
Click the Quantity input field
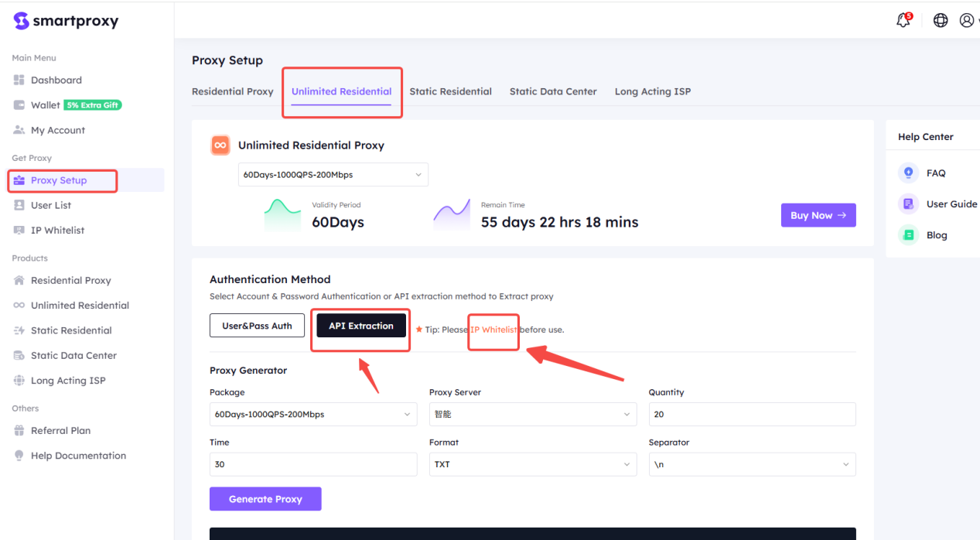click(753, 414)
